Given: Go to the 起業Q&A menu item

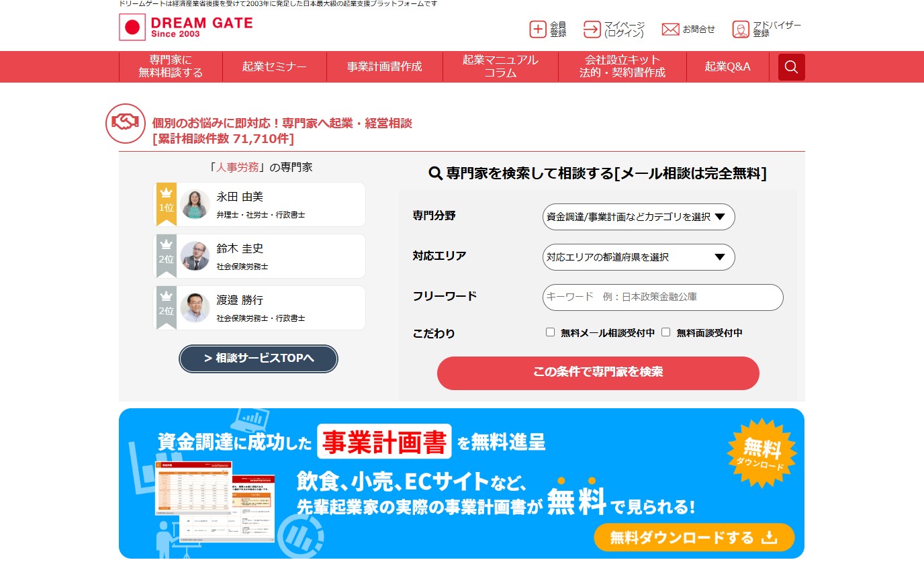Looking at the screenshot, I should point(727,67).
